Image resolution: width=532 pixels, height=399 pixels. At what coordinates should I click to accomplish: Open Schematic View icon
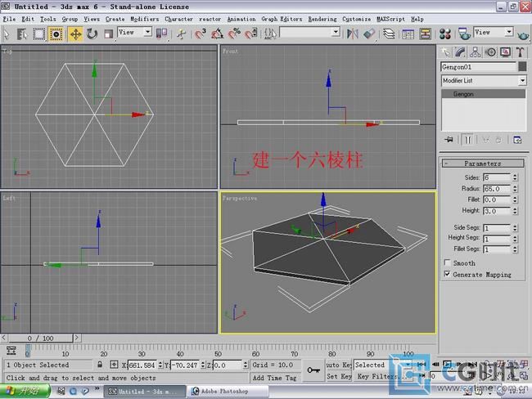(425, 34)
